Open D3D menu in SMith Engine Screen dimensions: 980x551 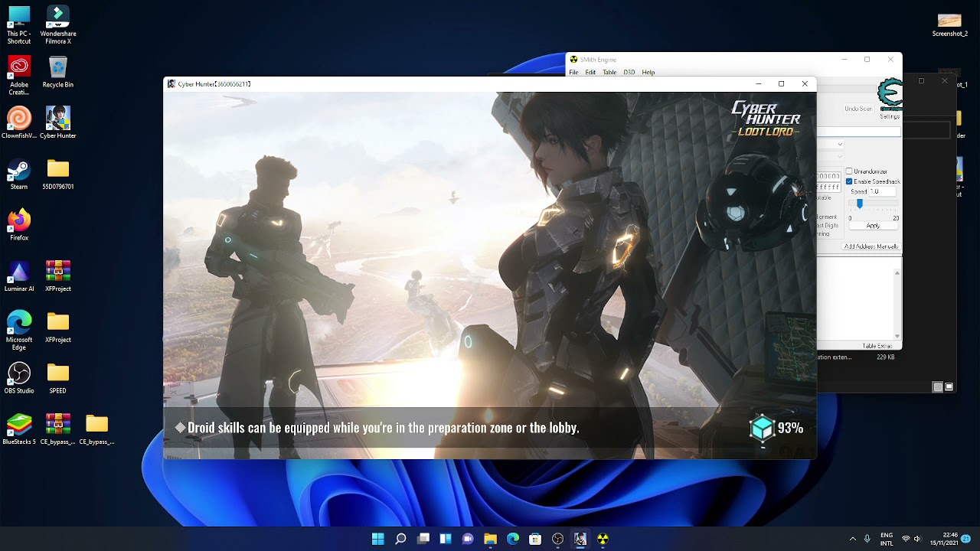coord(629,72)
